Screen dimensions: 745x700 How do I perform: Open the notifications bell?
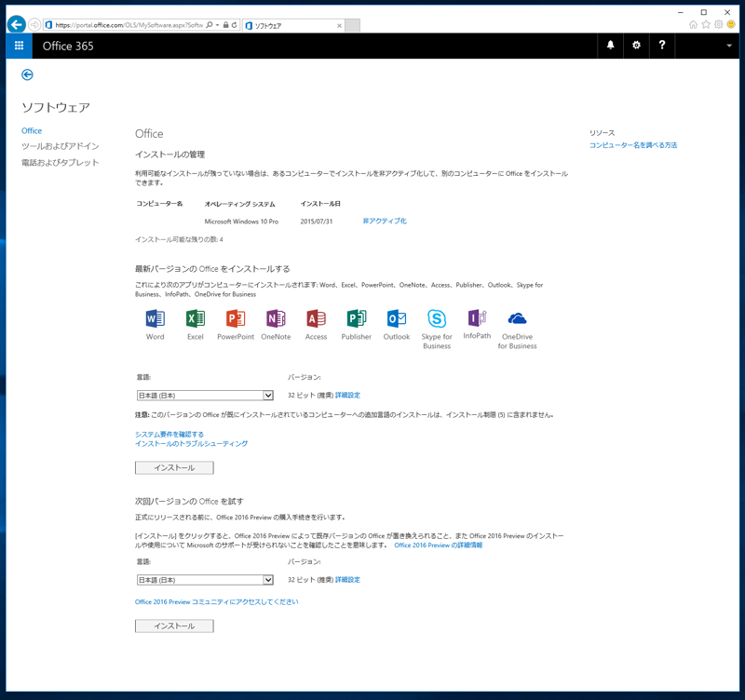pyautogui.click(x=610, y=46)
